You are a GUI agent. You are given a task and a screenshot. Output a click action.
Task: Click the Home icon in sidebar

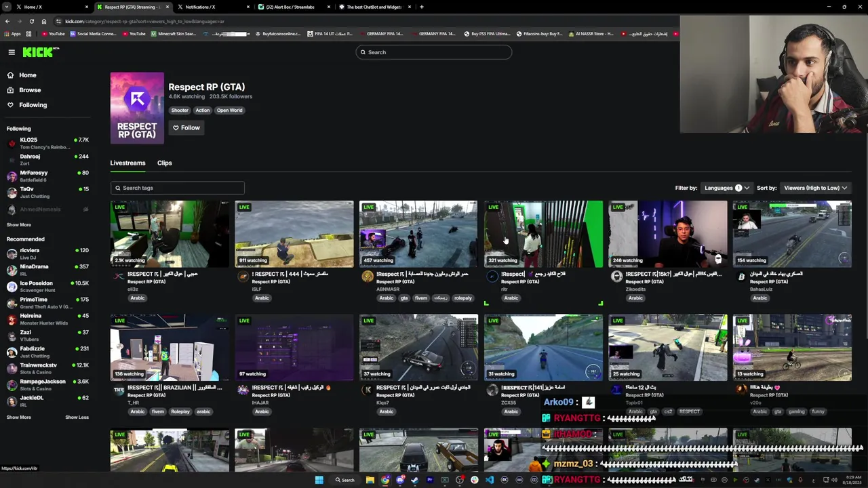point(10,75)
